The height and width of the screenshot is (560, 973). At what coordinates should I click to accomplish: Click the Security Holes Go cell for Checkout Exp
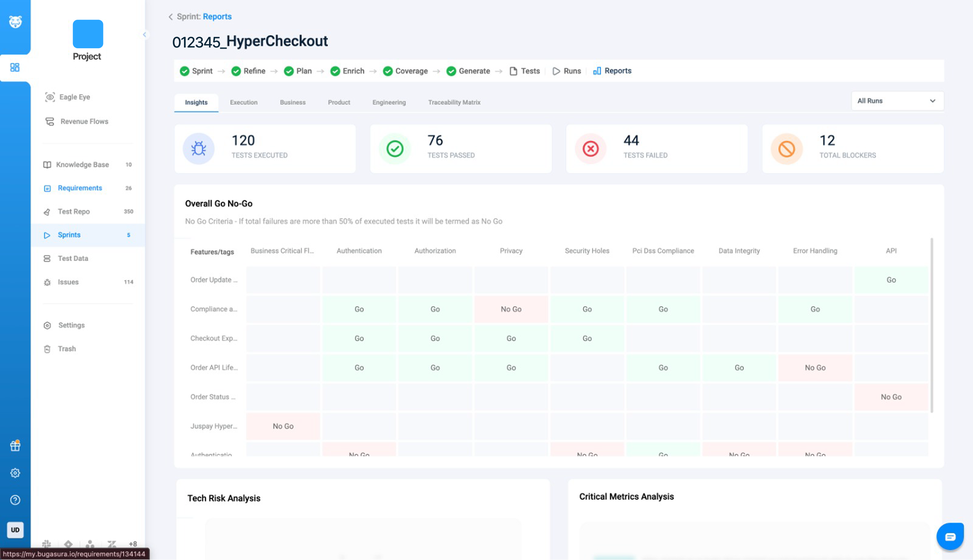587,338
